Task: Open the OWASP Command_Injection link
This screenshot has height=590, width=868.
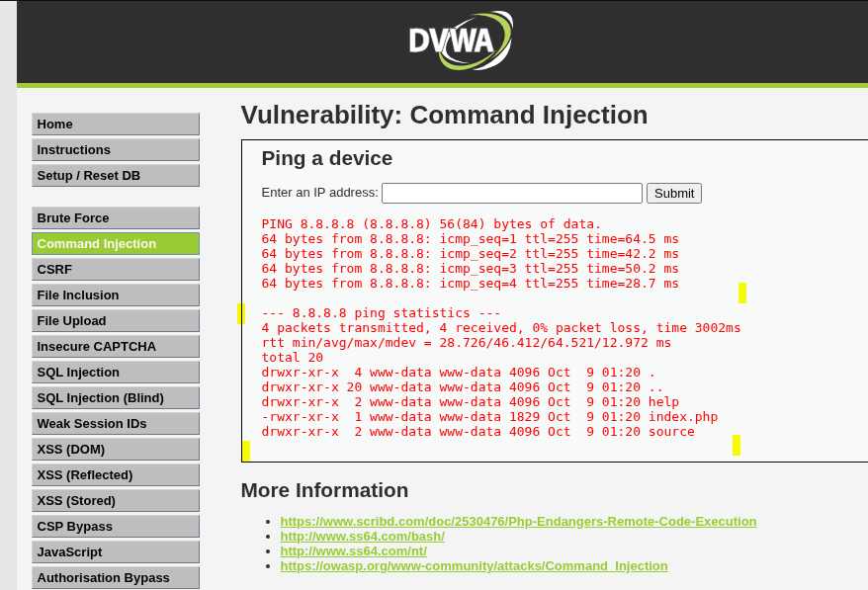Action: tap(474, 566)
